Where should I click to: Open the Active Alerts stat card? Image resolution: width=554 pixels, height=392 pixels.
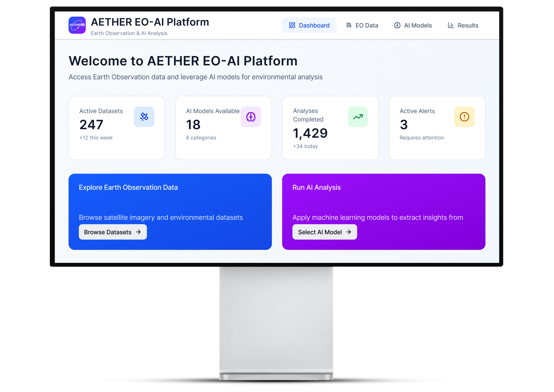(437, 128)
